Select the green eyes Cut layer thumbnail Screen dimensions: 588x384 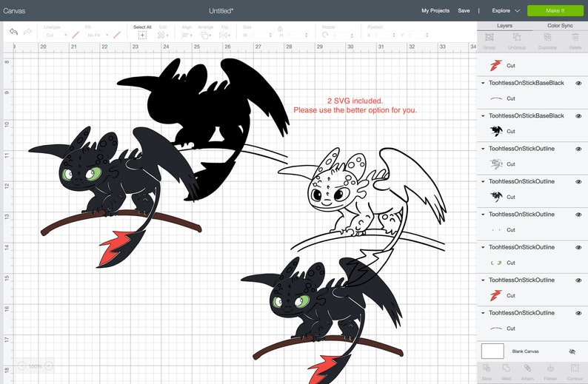496,263
